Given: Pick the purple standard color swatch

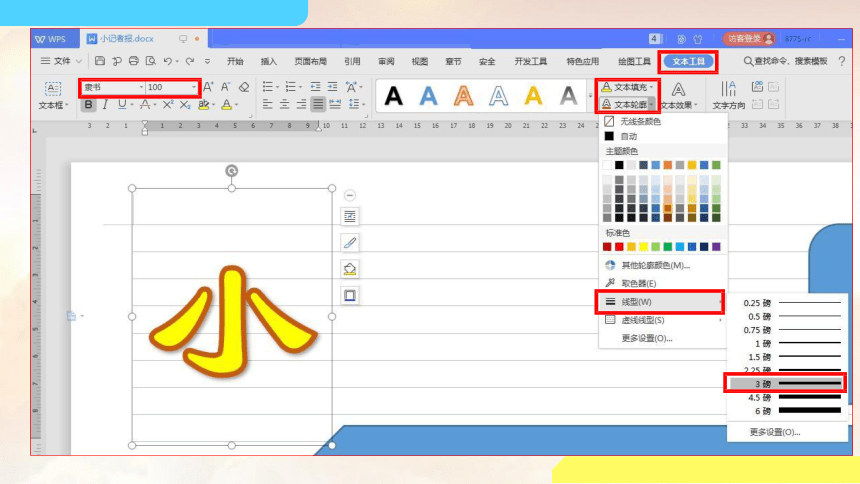Looking at the screenshot, I should [716, 247].
